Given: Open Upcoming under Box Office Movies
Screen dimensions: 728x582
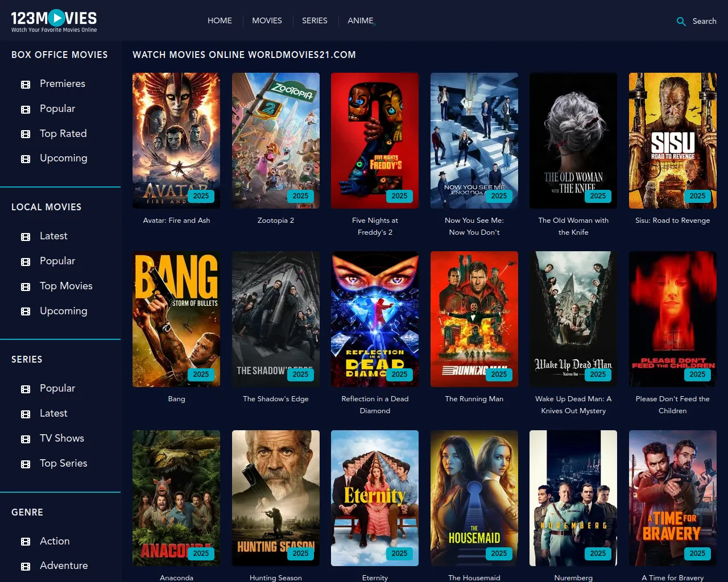Looking at the screenshot, I should pos(64,158).
